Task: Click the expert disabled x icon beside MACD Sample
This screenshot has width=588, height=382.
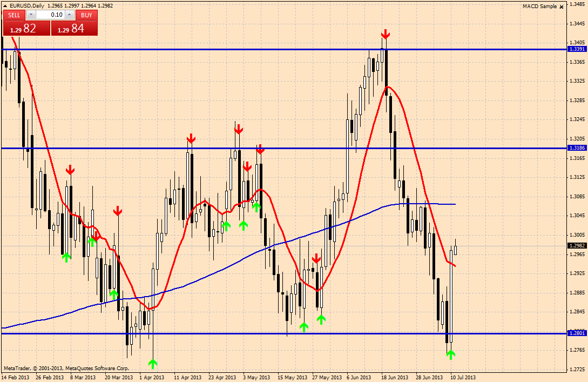Action: point(562,7)
